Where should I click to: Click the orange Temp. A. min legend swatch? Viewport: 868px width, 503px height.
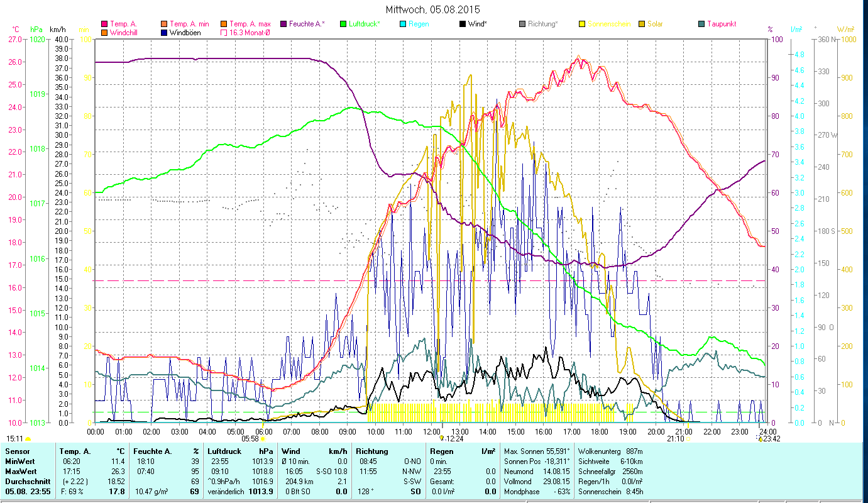pyautogui.click(x=163, y=24)
